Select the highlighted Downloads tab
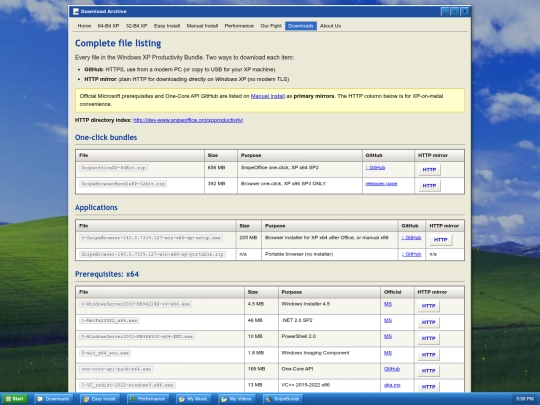Screen dimensions: 540x405 [x=301, y=26]
